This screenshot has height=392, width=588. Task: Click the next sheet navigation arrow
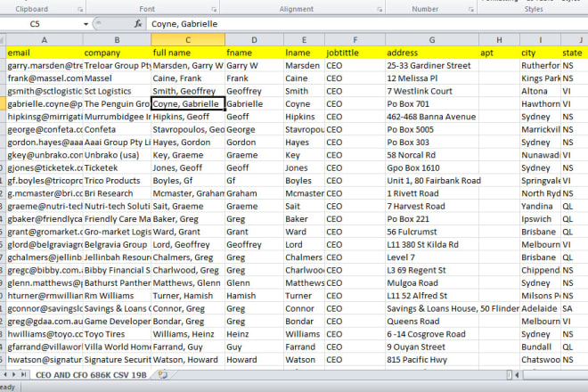pos(14,374)
